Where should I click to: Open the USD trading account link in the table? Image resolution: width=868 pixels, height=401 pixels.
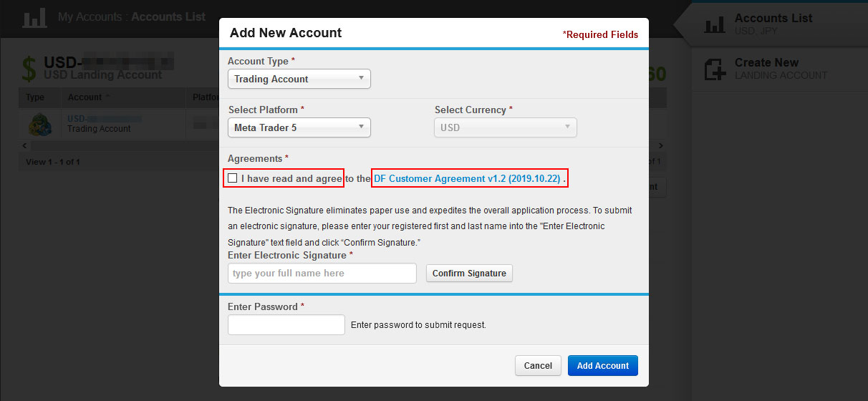coord(104,119)
